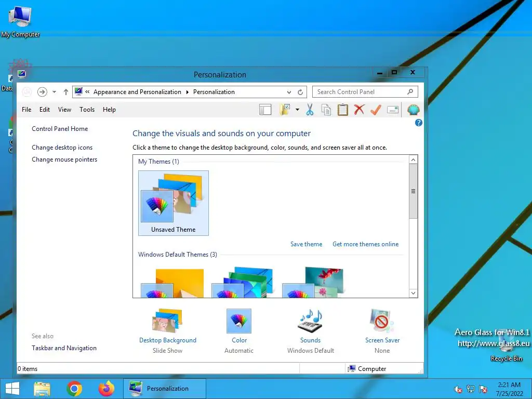Click the Paste clipboard icon
Image resolution: width=532 pixels, height=399 pixels.
pos(343,110)
